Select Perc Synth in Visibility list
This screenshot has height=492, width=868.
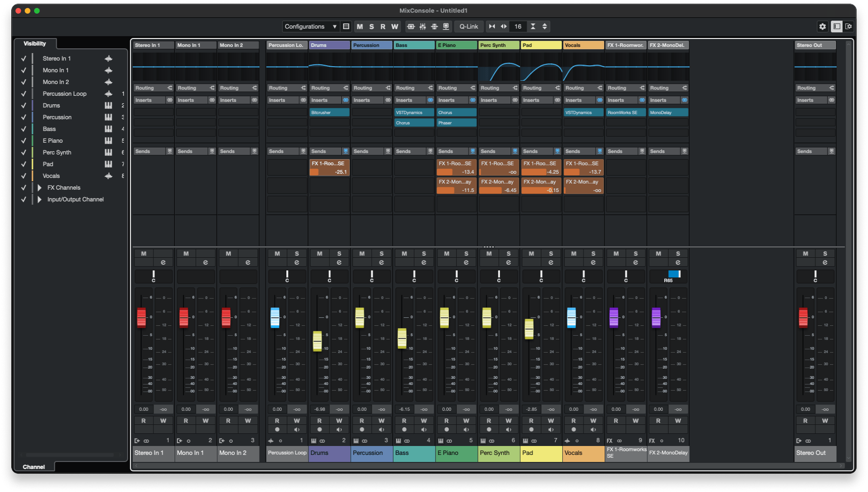pyautogui.click(x=57, y=153)
